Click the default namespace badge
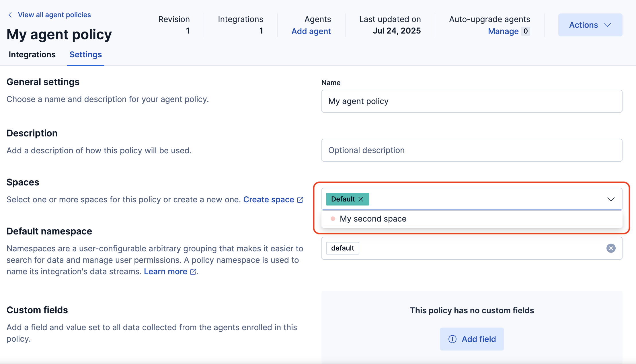Viewport: 636px width, 364px height. tap(342, 248)
